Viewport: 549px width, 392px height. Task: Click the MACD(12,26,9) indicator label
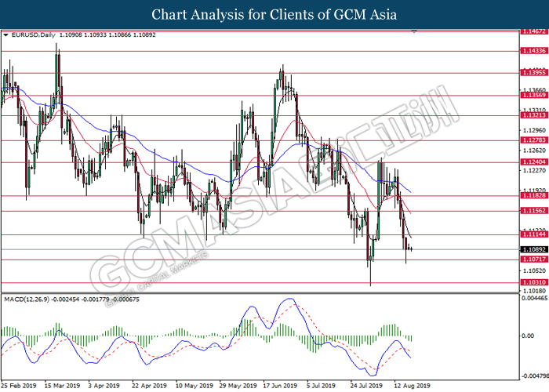point(27,299)
